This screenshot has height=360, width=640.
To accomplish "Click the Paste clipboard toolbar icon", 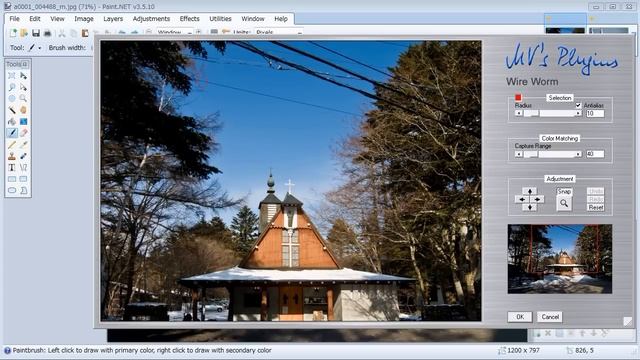I will (85, 33).
